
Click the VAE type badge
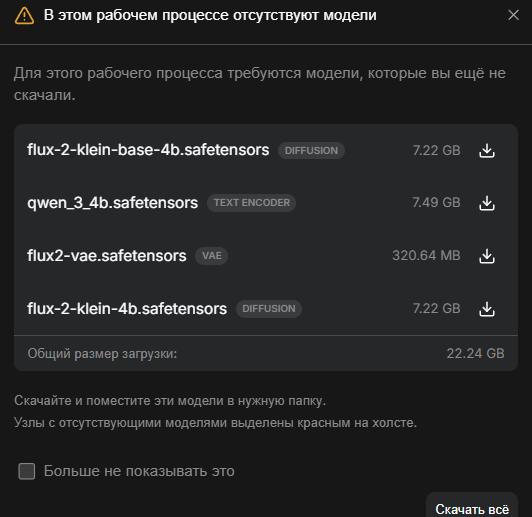(x=211, y=255)
